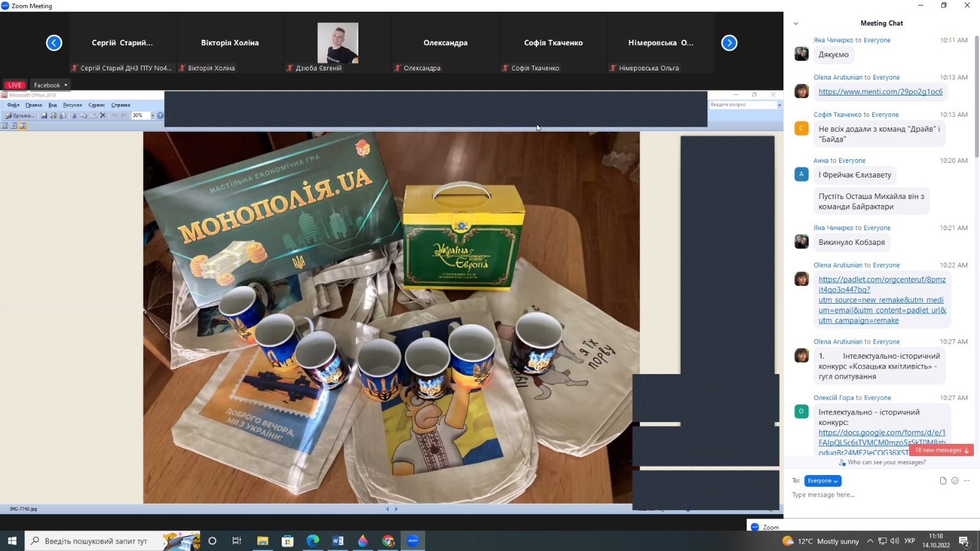Click the chat file attachment icon
980x551 pixels.
click(943, 481)
